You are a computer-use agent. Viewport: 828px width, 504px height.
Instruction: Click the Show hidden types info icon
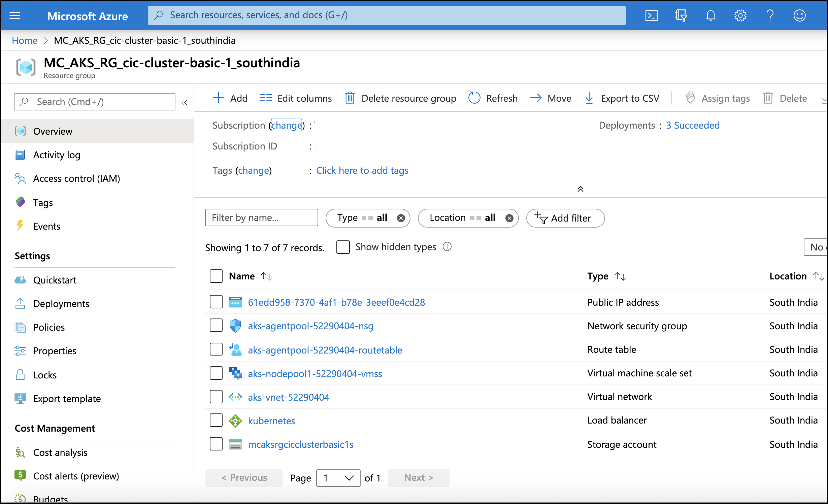click(x=447, y=247)
